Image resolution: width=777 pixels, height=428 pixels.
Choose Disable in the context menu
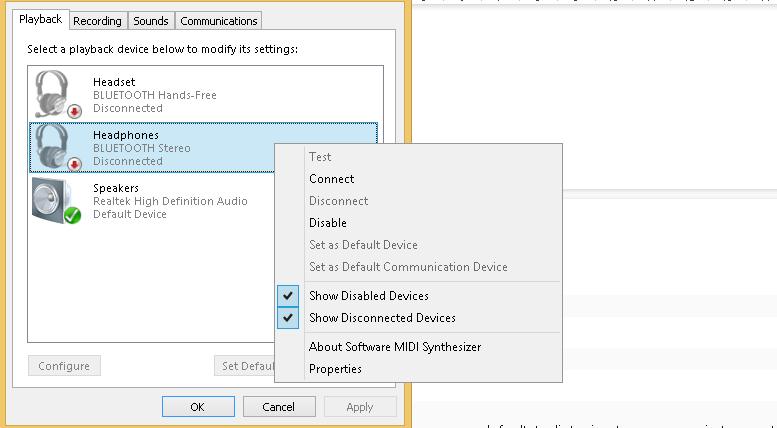click(419, 223)
